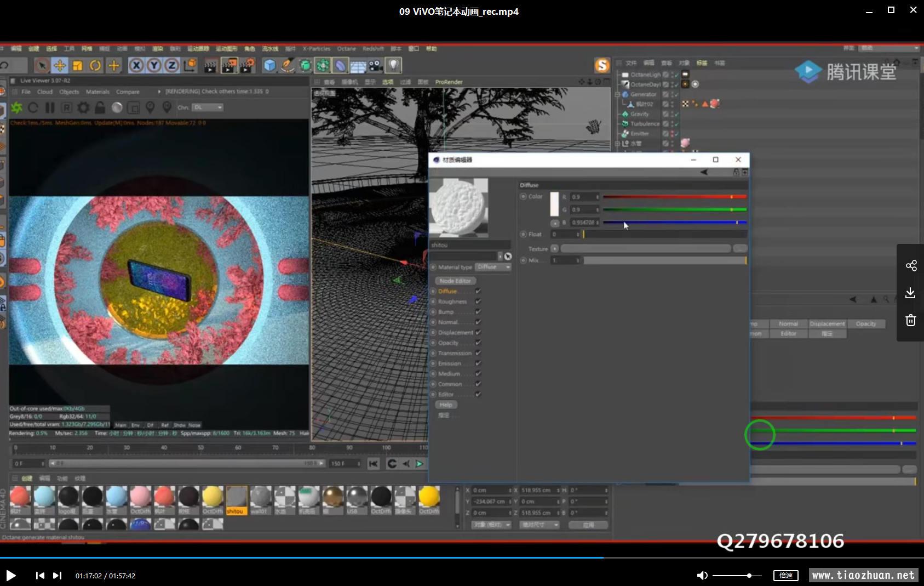924x586 pixels.
Task: Toggle the Z axis lock
Action: pos(172,66)
